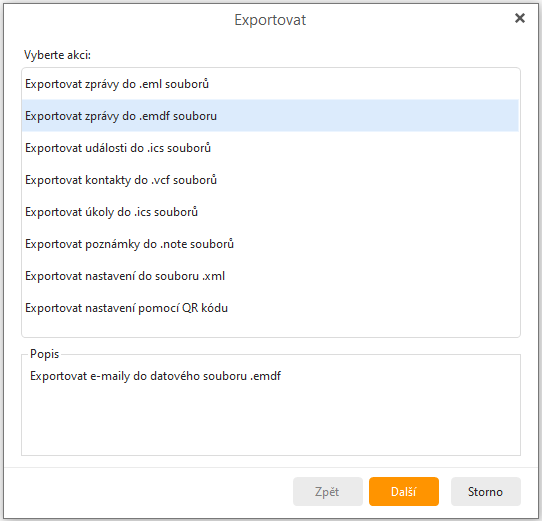Click empty space below QR kódu item
Image resolution: width=542 pixels, height=521 pixels.
tap(270, 330)
